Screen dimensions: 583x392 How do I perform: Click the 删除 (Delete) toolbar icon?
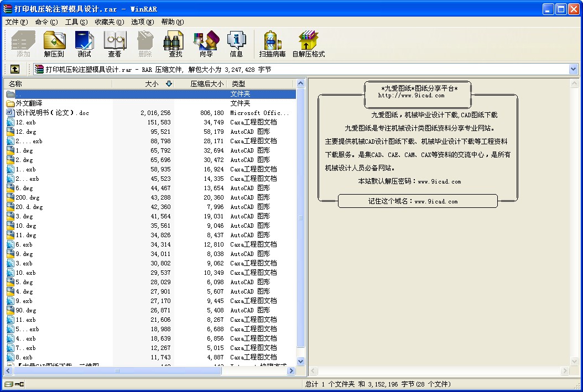[145, 44]
